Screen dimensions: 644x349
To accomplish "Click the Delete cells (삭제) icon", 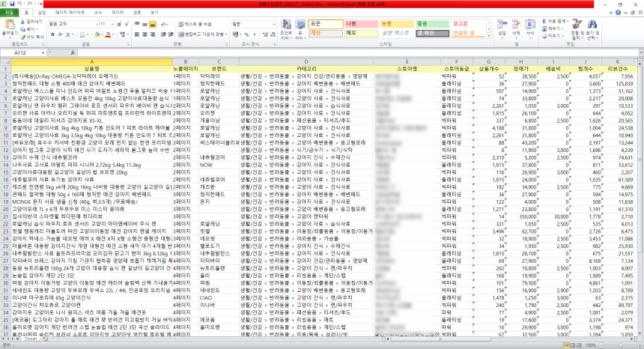I will click(516, 25).
